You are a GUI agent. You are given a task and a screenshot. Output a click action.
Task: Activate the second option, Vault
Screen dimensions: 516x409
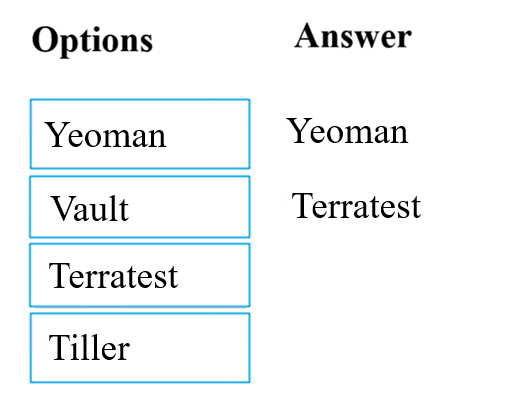pyautogui.click(x=140, y=207)
